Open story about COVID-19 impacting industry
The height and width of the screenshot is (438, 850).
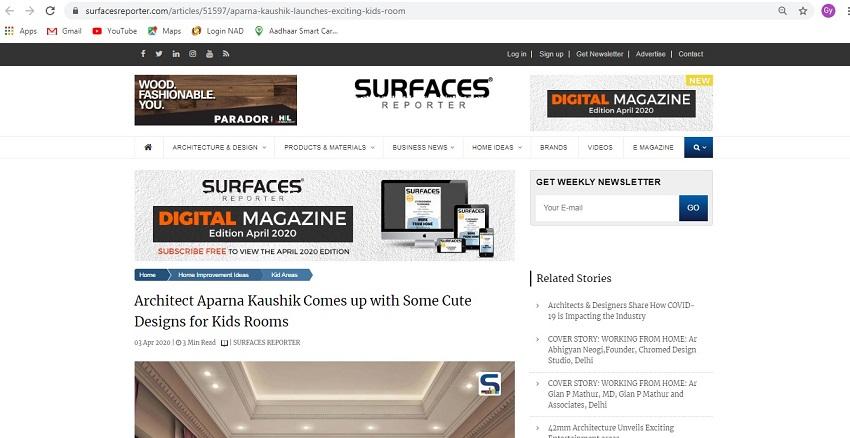click(621, 311)
